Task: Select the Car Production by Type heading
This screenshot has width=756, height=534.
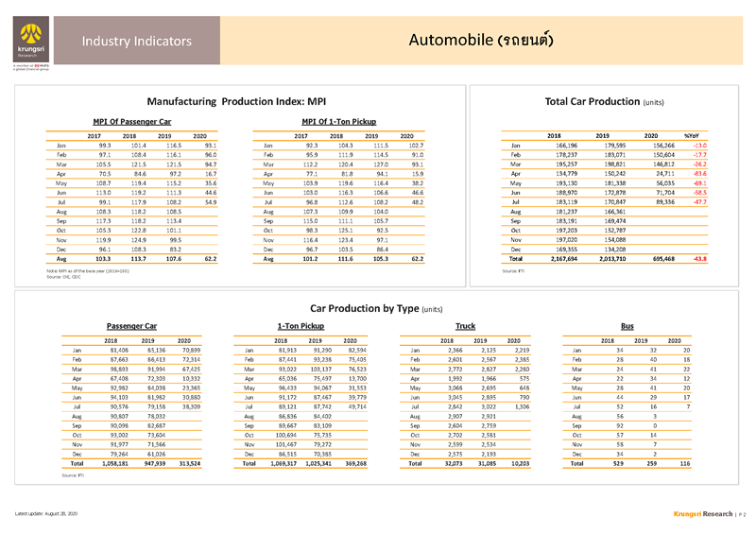Action: [x=376, y=307]
